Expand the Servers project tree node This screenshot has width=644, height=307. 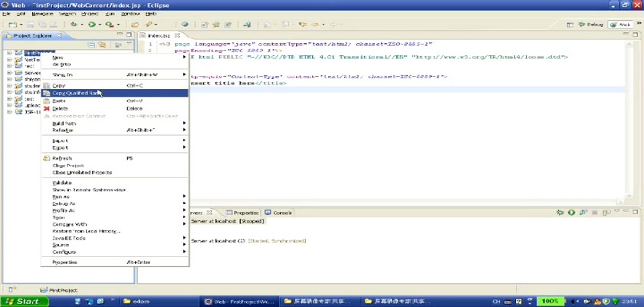(x=8, y=73)
